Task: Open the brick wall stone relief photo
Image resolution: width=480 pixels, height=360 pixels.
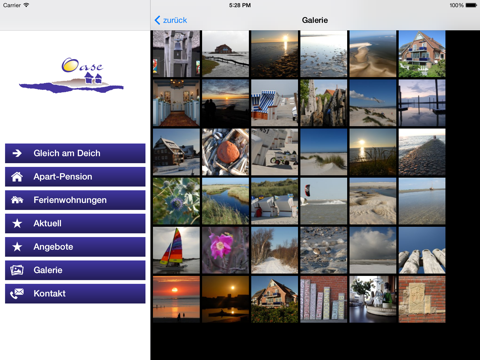Action: (x=422, y=299)
